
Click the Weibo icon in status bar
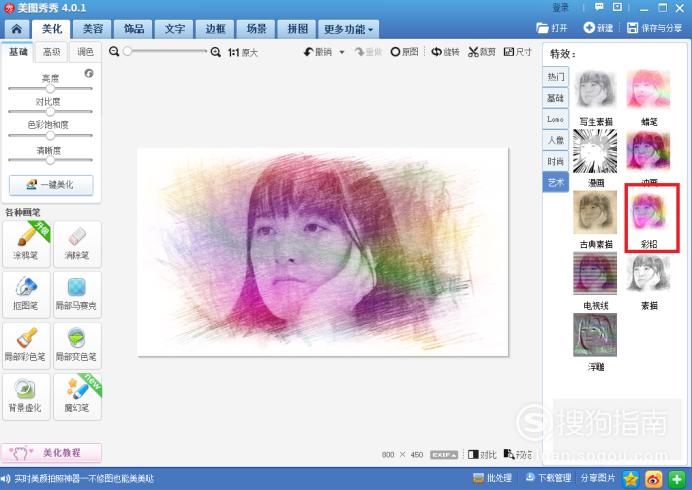654,479
